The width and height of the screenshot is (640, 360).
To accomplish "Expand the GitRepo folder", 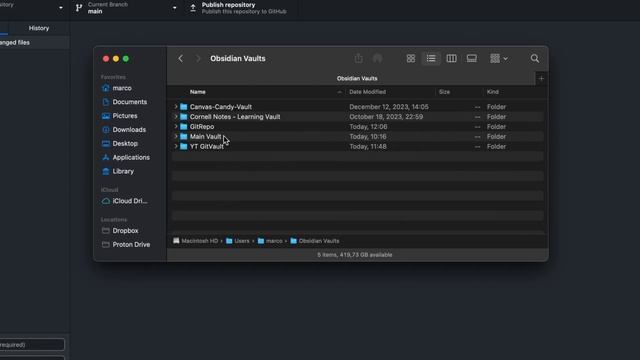I will tap(176, 127).
